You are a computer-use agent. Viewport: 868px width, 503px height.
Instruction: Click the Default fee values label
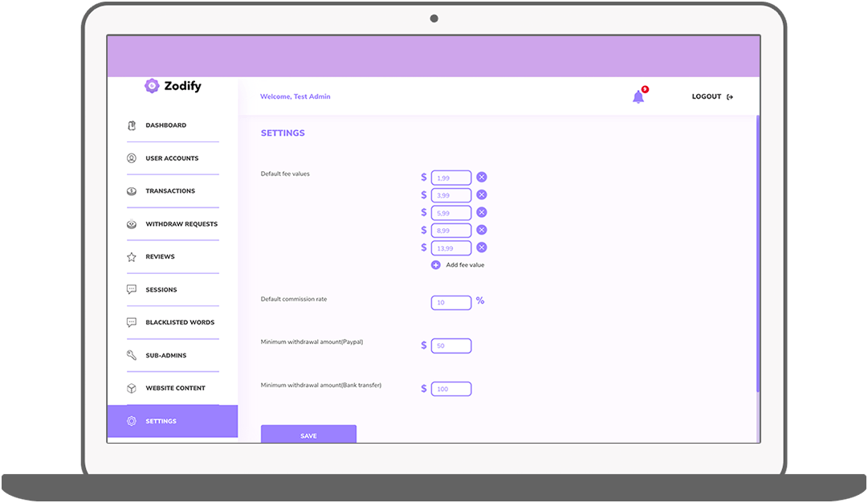285,174
